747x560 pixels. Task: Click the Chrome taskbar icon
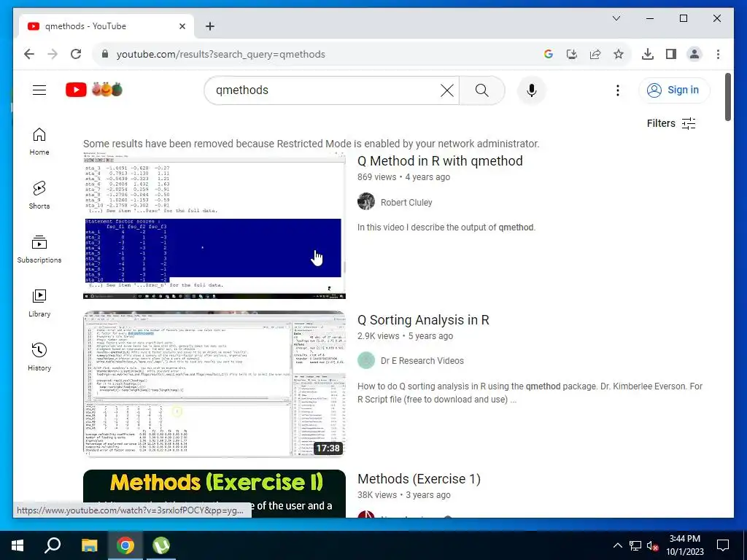(125, 545)
